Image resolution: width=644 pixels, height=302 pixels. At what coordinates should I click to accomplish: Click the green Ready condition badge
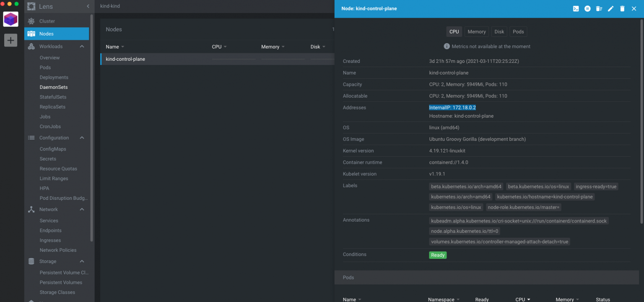[438, 255]
